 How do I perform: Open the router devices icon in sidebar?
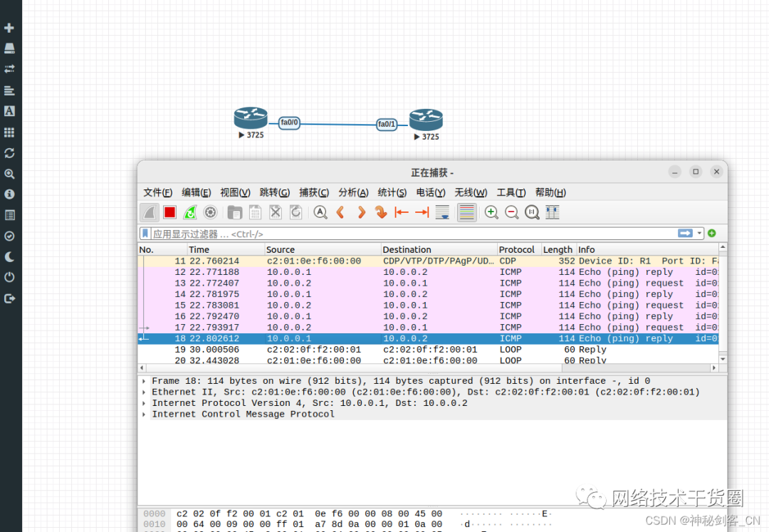point(9,48)
